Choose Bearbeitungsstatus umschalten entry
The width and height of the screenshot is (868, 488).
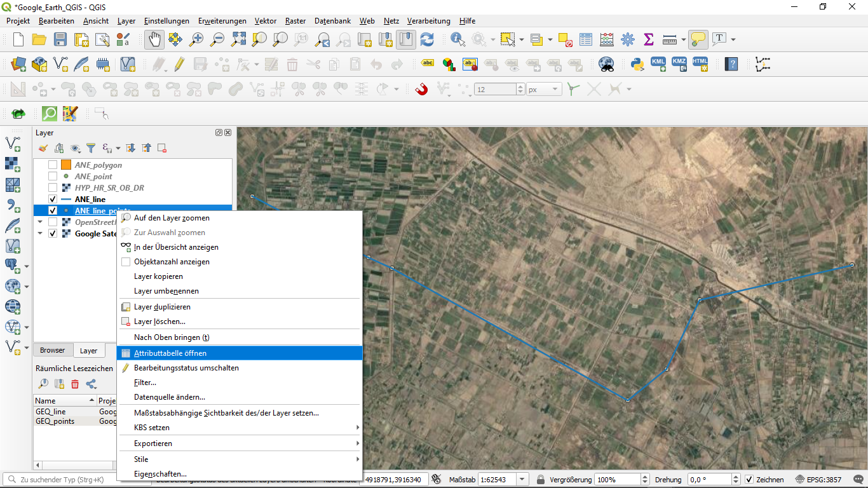click(240, 368)
